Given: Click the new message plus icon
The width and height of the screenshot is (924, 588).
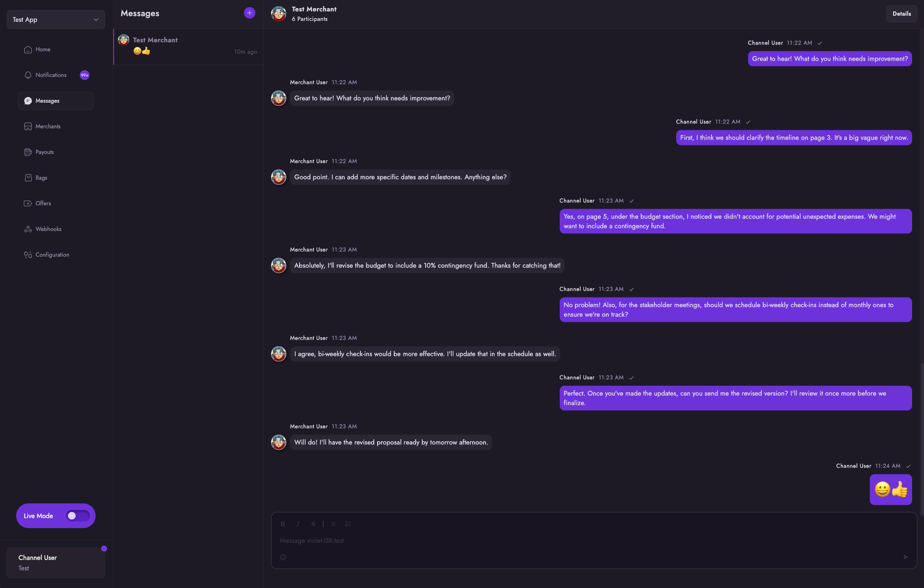Looking at the screenshot, I should pyautogui.click(x=249, y=13).
